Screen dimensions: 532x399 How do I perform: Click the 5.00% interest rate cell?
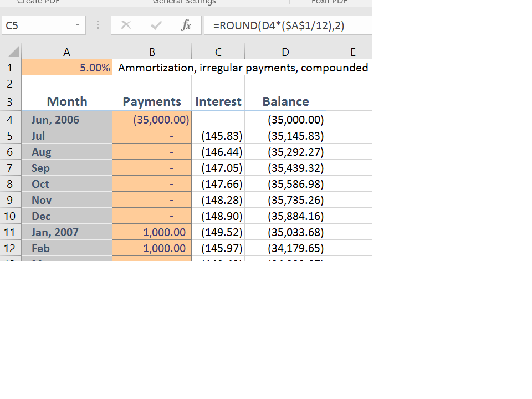(x=67, y=68)
